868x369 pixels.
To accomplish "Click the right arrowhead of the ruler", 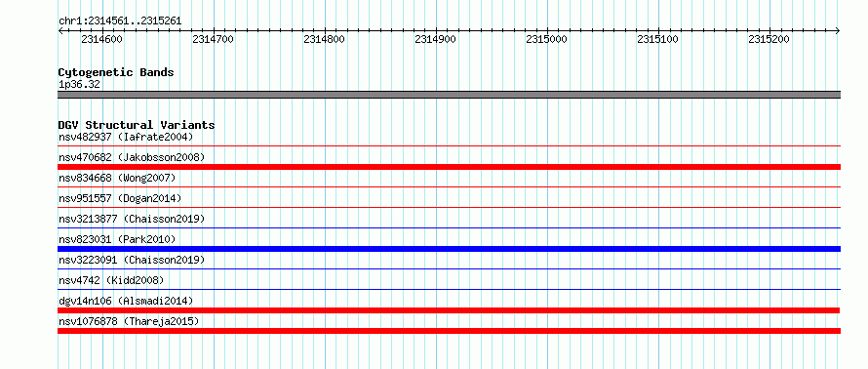I will (x=838, y=31).
